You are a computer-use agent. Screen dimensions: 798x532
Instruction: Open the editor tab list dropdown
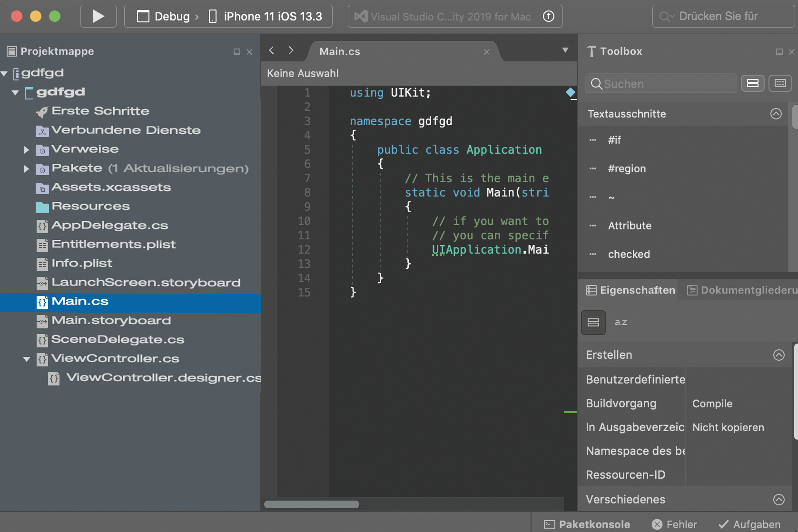[x=565, y=50]
